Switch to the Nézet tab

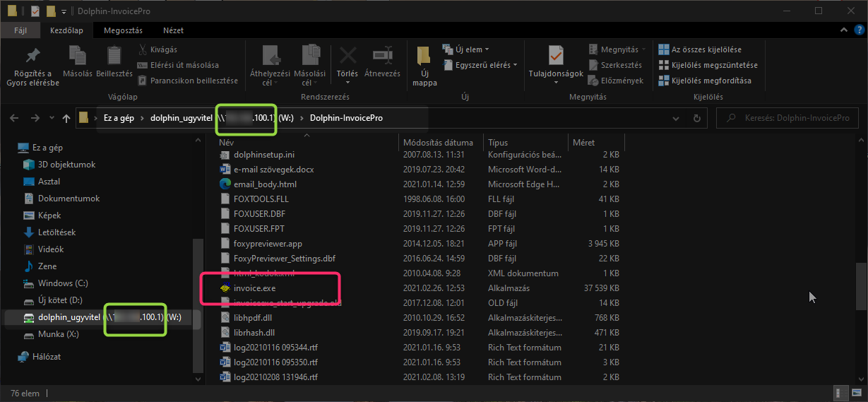click(174, 30)
